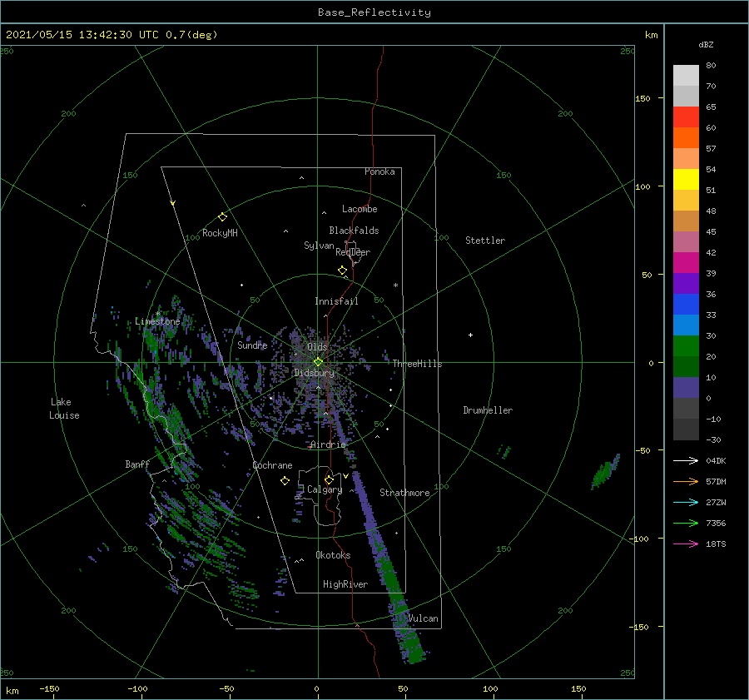Click the green radar echo east of Drumheller
The height and width of the screenshot is (700, 749).
pos(605,470)
